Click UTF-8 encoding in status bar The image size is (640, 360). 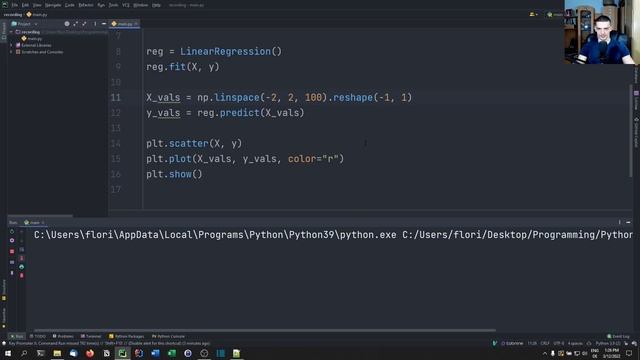point(558,344)
